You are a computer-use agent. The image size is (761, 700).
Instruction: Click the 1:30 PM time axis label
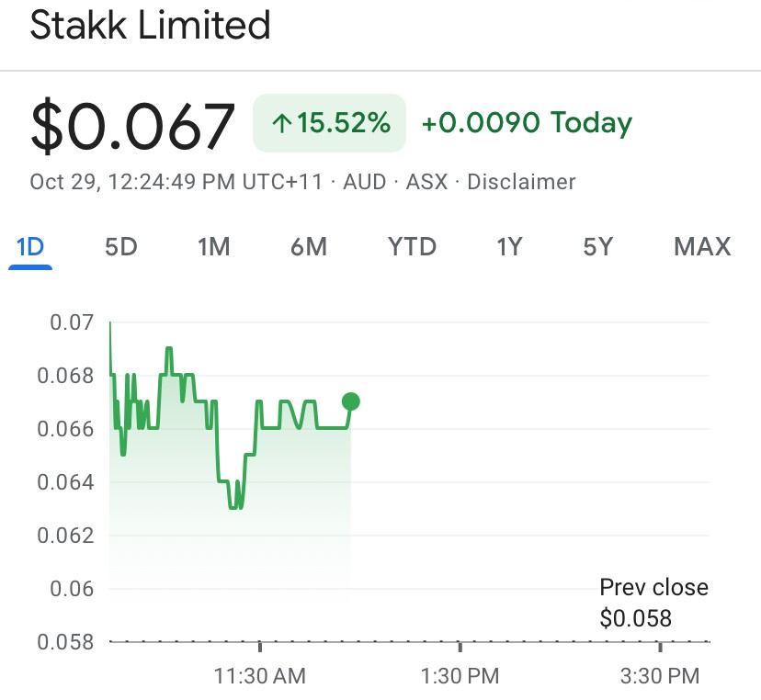(x=460, y=676)
